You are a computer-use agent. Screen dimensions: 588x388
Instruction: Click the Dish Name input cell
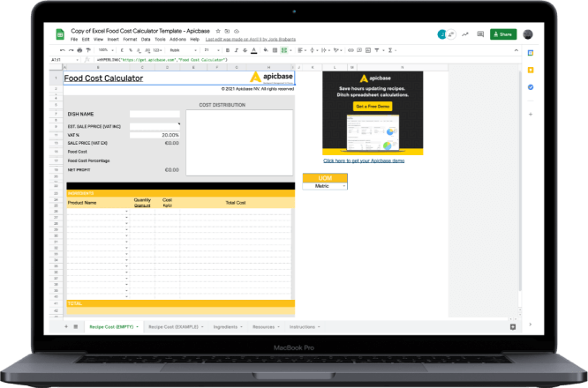coord(155,114)
